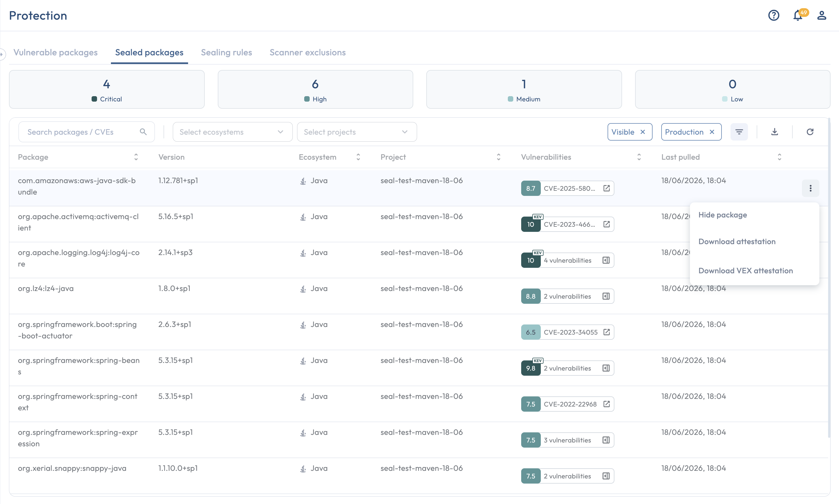Sort by Project column arrows
The image size is (839, 504).
pos(499,157)
